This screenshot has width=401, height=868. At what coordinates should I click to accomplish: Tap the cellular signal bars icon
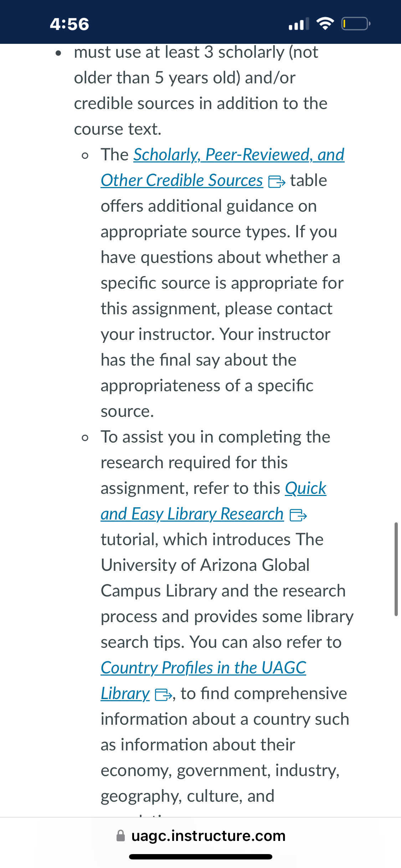pos(299,24)
